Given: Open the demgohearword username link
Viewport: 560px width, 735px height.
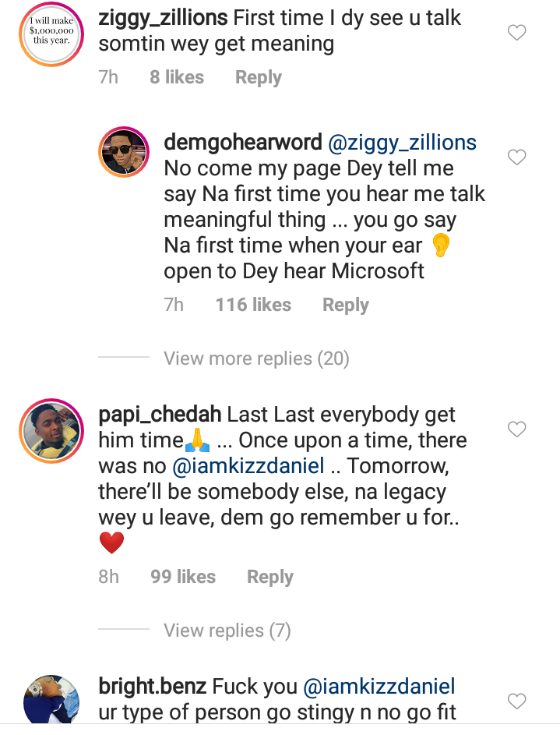Looking at the screenshot, I should tap(243, 143).
